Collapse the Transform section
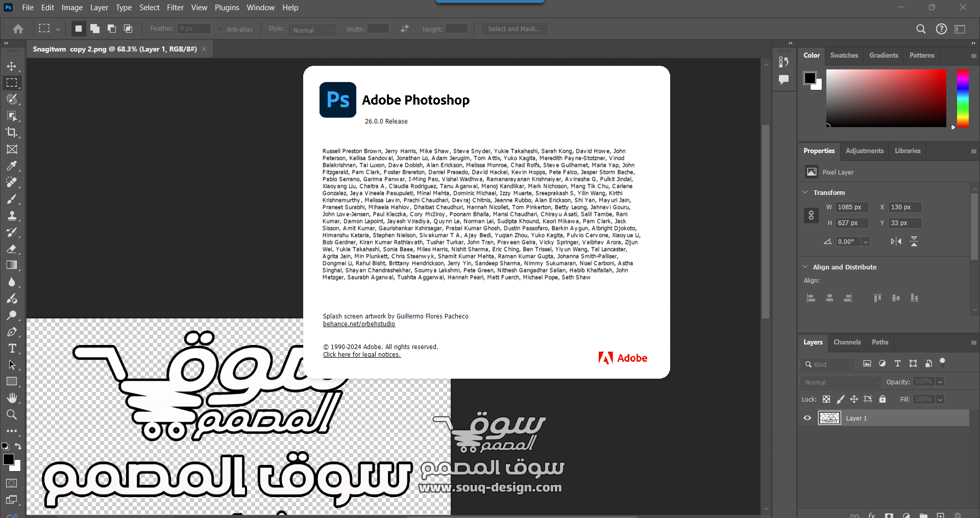 tap(805, 192)
